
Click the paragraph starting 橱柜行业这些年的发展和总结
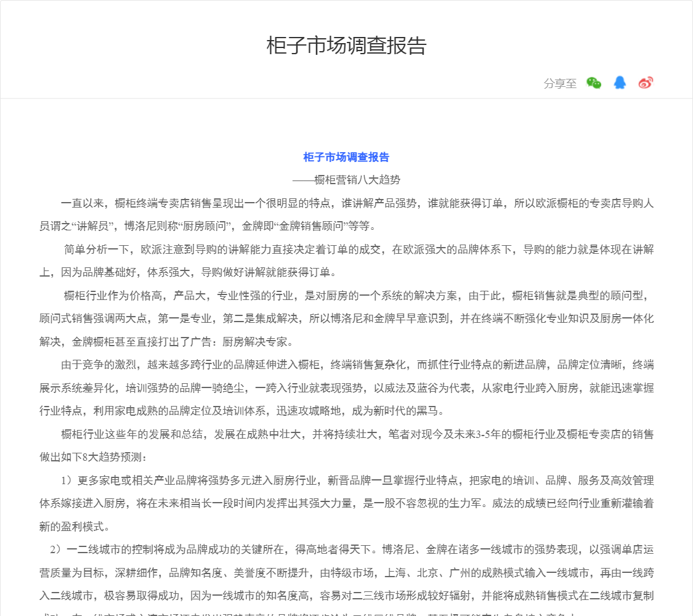click(346, 445)
